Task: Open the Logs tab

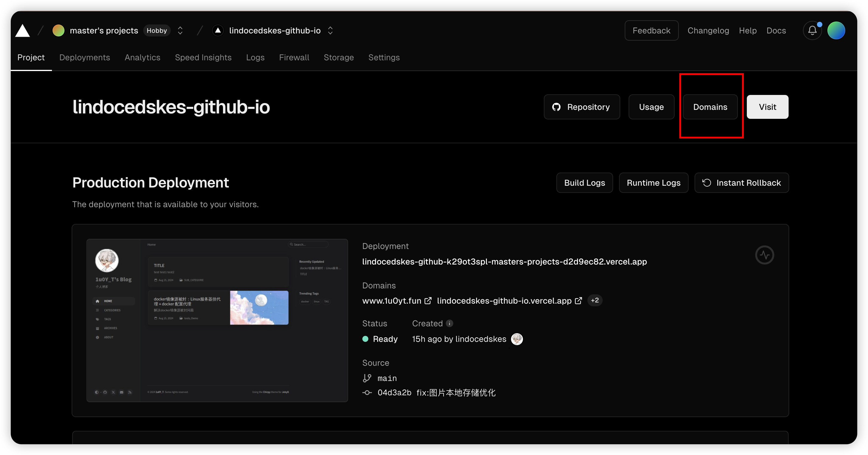Action: click(x=256, y=58)
